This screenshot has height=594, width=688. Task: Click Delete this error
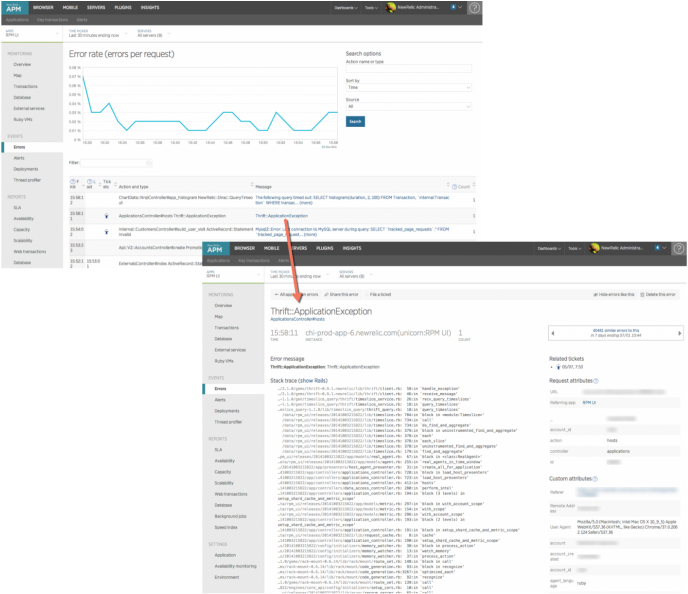(x=658, y=294)
